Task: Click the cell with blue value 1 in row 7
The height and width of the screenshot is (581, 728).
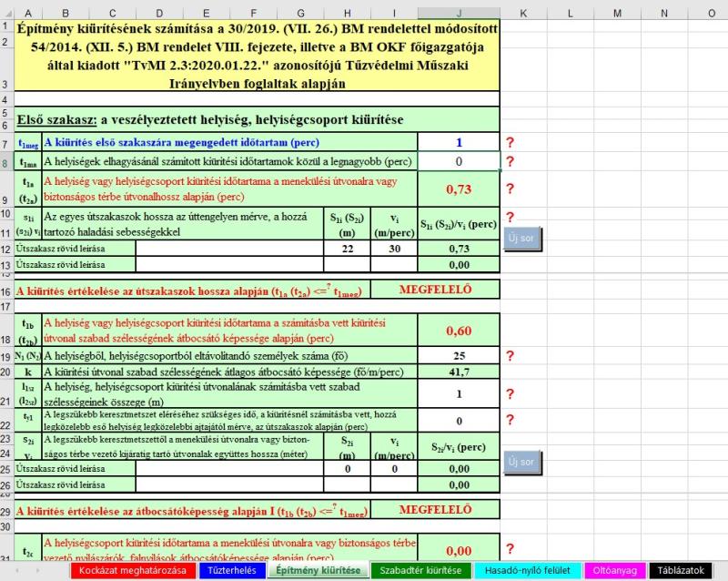Action: coord(459,143)
